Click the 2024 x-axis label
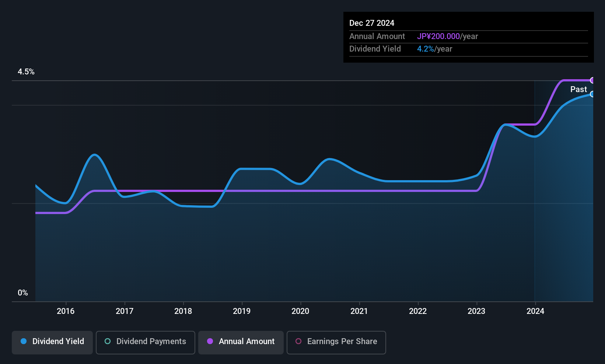605x364 pixels. point(535,311)
